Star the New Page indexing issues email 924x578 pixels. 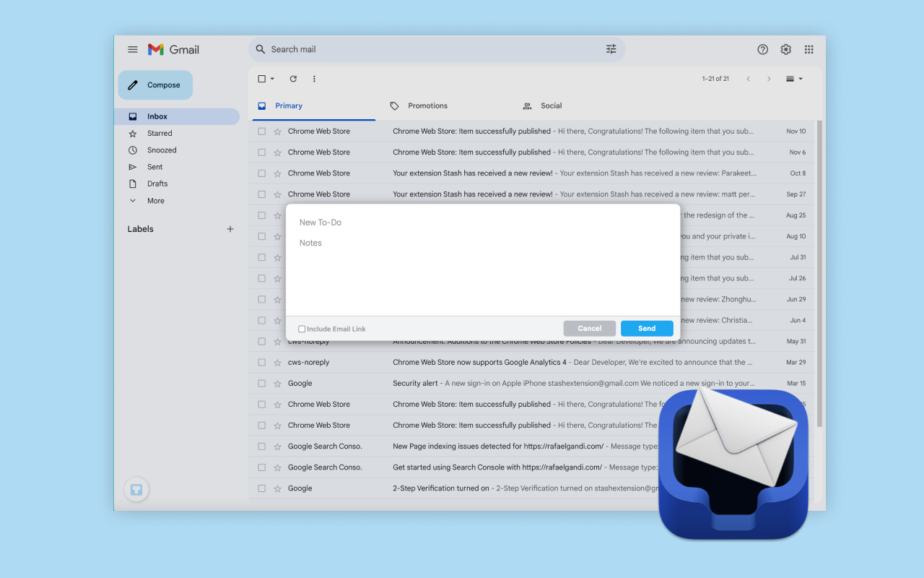[x=277, y=447]
